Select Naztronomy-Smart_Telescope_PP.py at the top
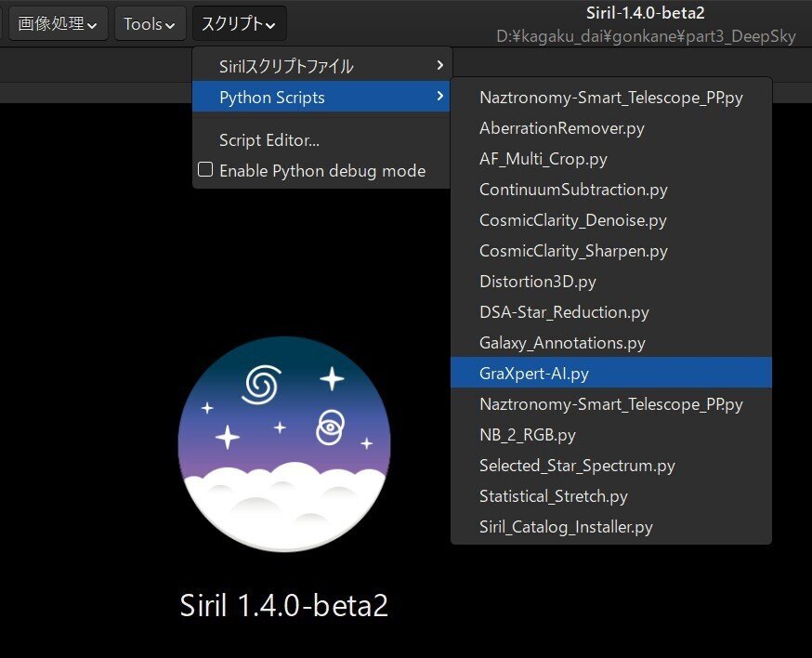 coord(609,97)
